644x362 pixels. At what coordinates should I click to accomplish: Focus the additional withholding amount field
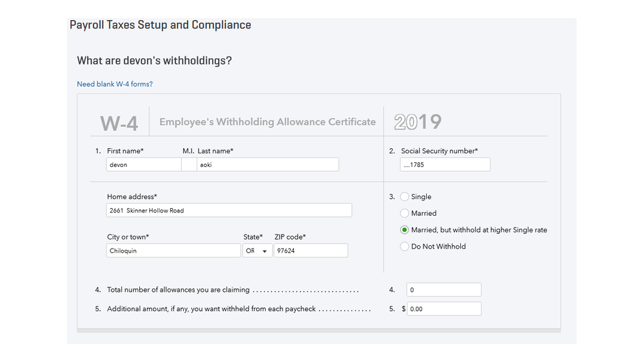pyautogui.click(x=444, y=309)
